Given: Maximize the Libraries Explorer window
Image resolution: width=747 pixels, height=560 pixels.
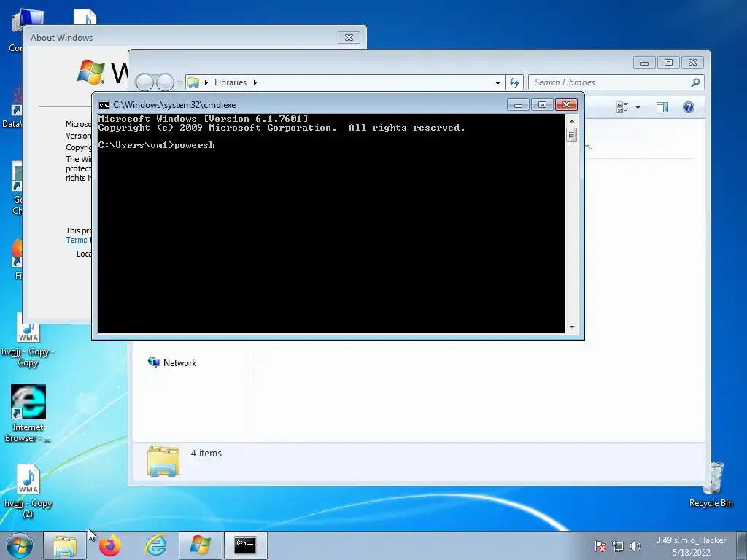Looking at the screenshot, I should [668, 63].
